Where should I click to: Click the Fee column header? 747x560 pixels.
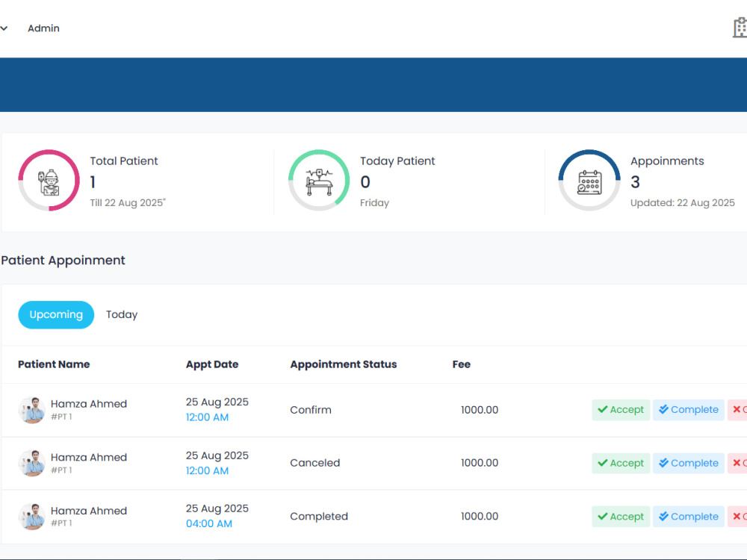point(461,364)
